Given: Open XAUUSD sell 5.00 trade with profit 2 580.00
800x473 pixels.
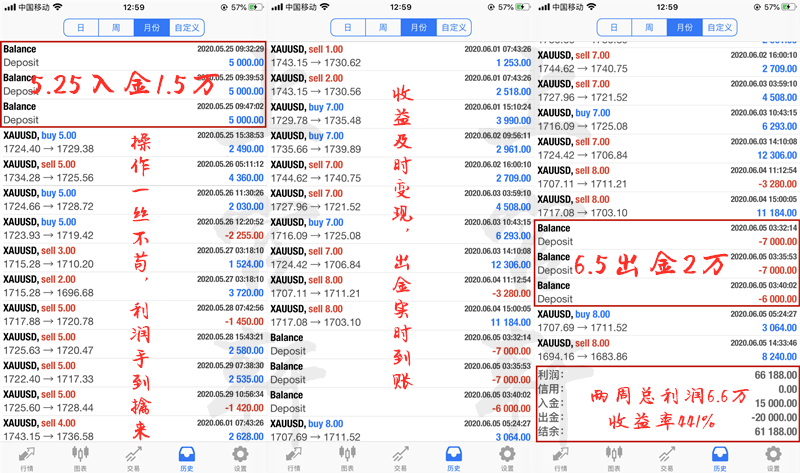Looking at the screenshot, I should [133, 343].
